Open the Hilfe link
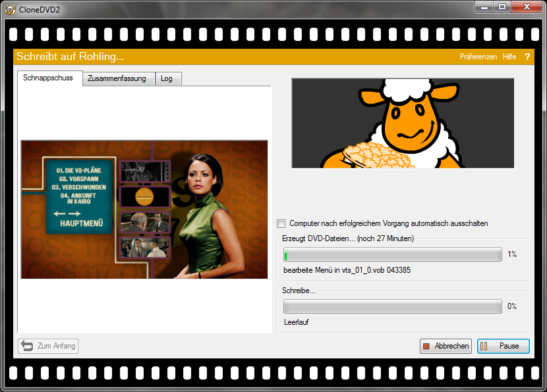 pyautogui.click(x=509, y=57)
